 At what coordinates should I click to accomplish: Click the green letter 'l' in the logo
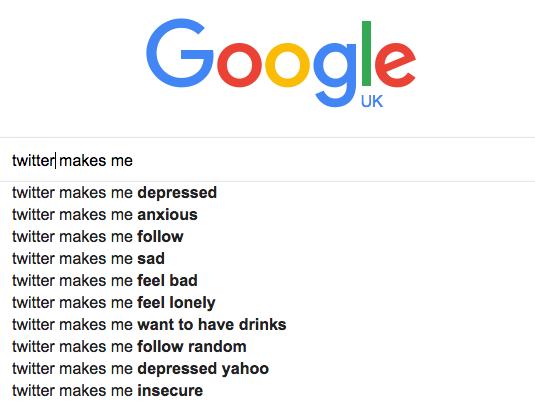pos(366,53)
